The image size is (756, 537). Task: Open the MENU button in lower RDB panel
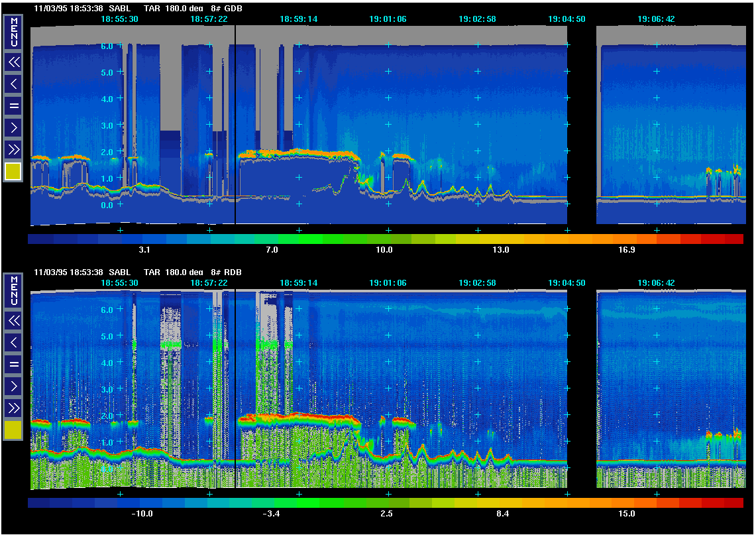point(13,291)
